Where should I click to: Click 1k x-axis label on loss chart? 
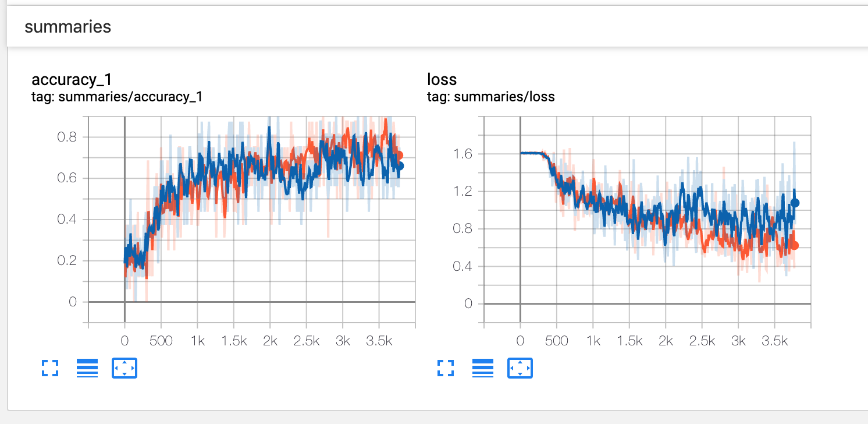point(593,341)
